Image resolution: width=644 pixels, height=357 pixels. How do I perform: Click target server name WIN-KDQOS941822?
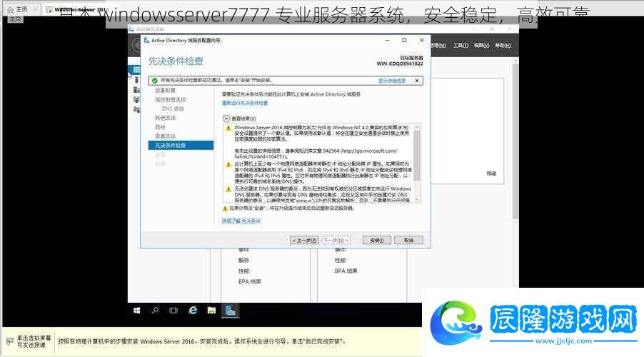click(400, 64)
